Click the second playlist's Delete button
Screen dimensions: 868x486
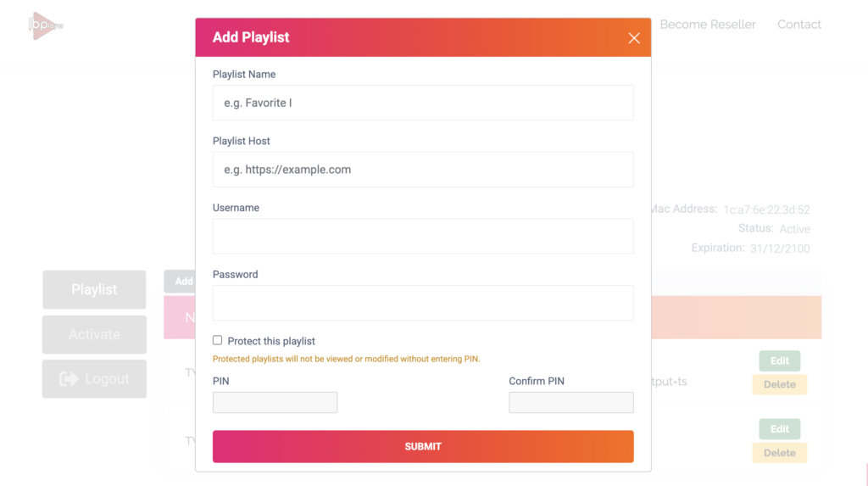point(779,453)
